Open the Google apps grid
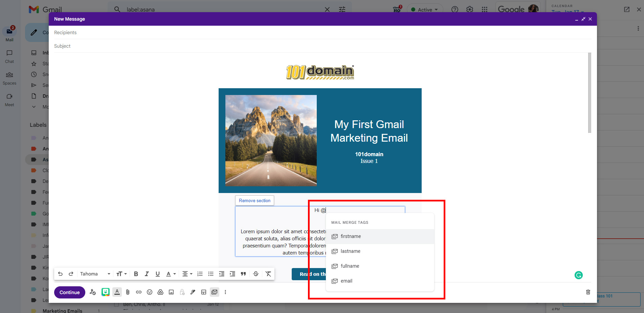This screenshot has height=313, width=644. tap(485, 9)
